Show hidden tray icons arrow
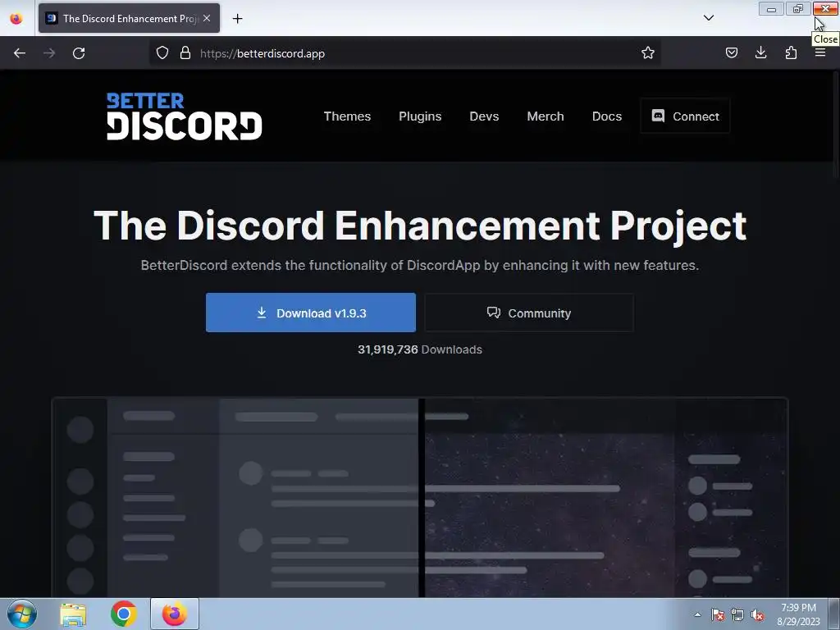This screenshot has height=630, width=840. tap(697, 614)
